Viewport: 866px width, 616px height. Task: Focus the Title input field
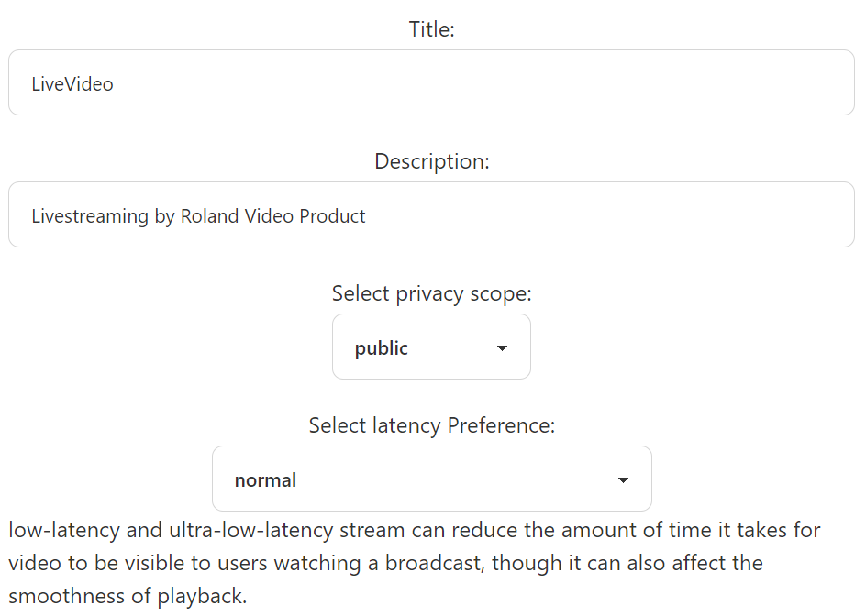click(431, 82)
